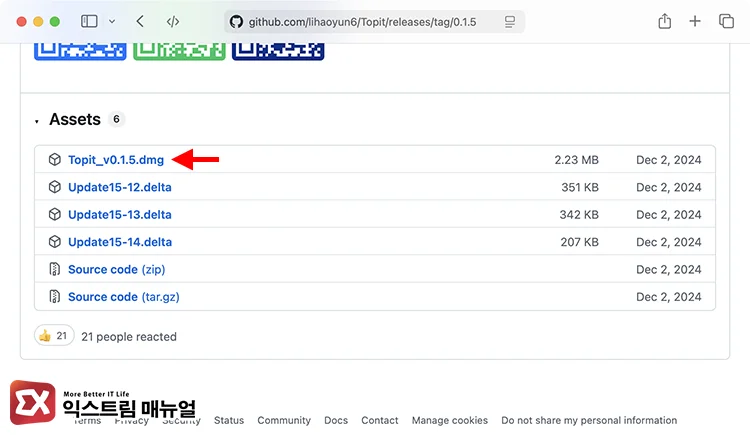The height and width of the screenshot is (435, 750).
Task: Open the developer tools code icon
Action: 173,21
